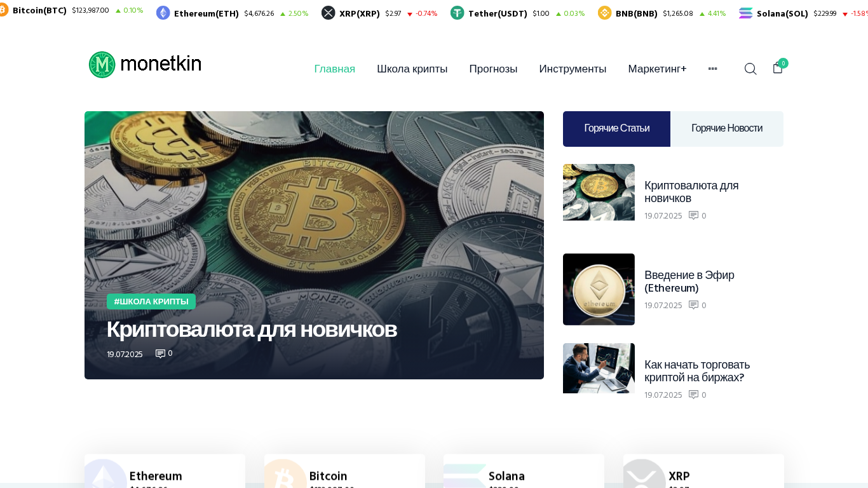Screen dimensions: 868x488
Task: Open the search magnifier icon
Action: 750,69
